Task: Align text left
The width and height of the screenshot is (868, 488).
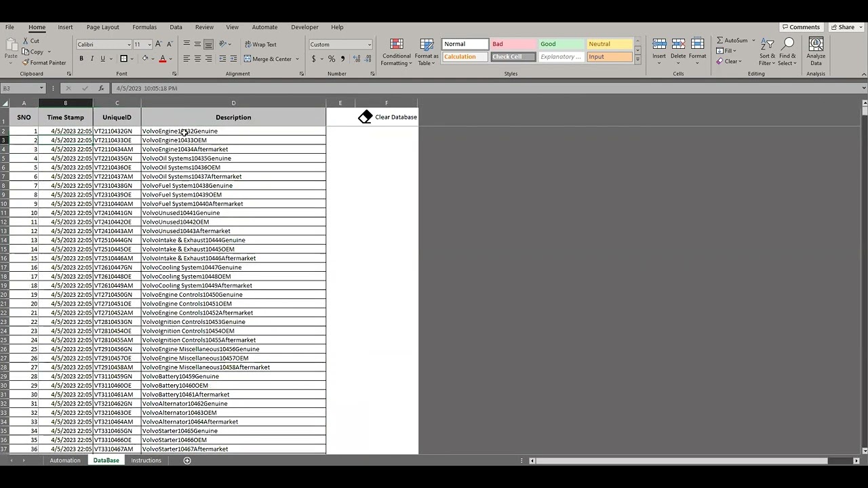Action: 186,59
